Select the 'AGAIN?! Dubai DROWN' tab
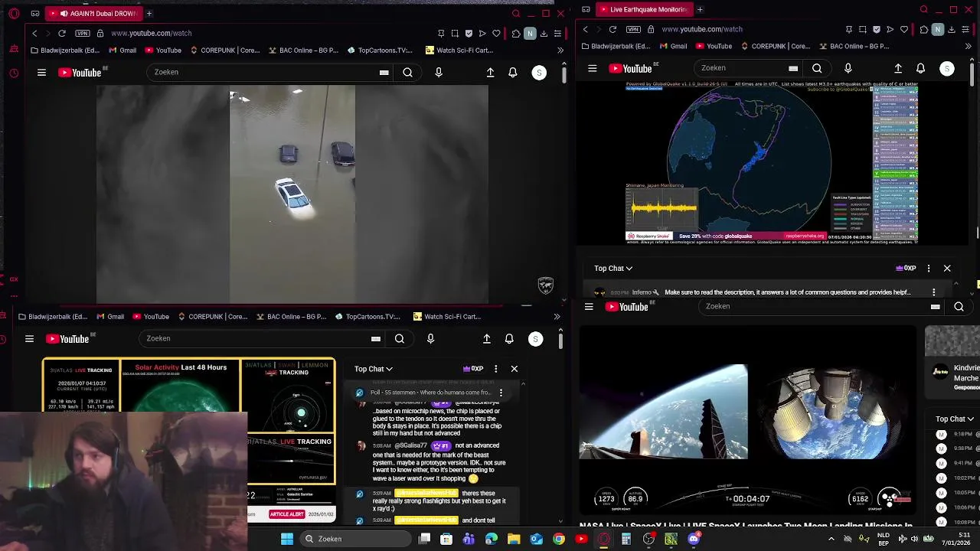This screenshot has height=551, width=980. coord(94,13)
